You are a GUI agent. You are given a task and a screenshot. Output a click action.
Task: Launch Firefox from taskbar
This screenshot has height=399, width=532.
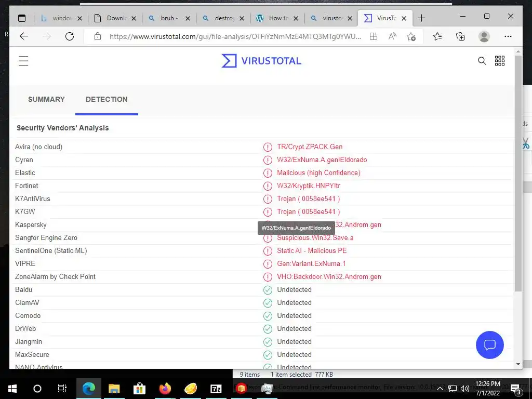165,389
